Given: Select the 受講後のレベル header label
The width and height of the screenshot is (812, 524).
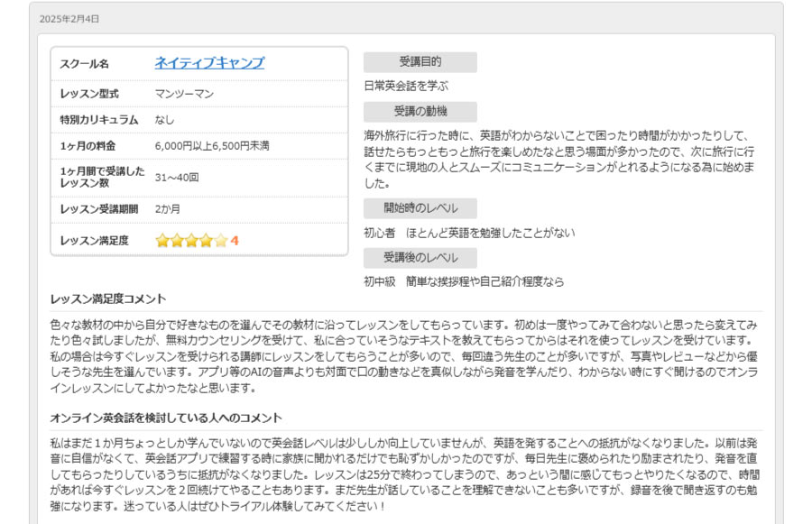Looking at the screenshot, I should coord(420,258).
